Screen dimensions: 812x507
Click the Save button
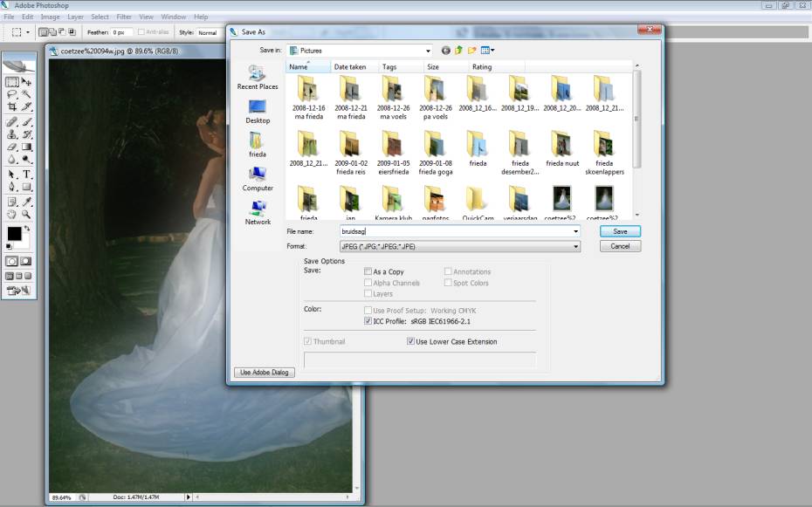(620, 231)
